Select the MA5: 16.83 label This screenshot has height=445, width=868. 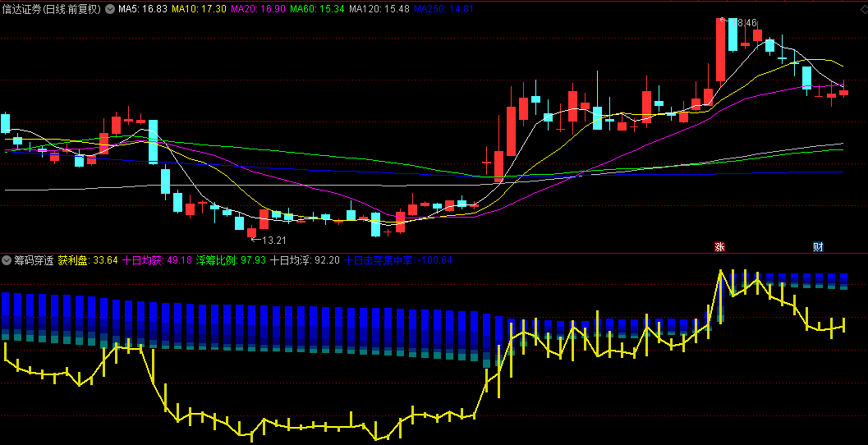click(x=143, y=9)
